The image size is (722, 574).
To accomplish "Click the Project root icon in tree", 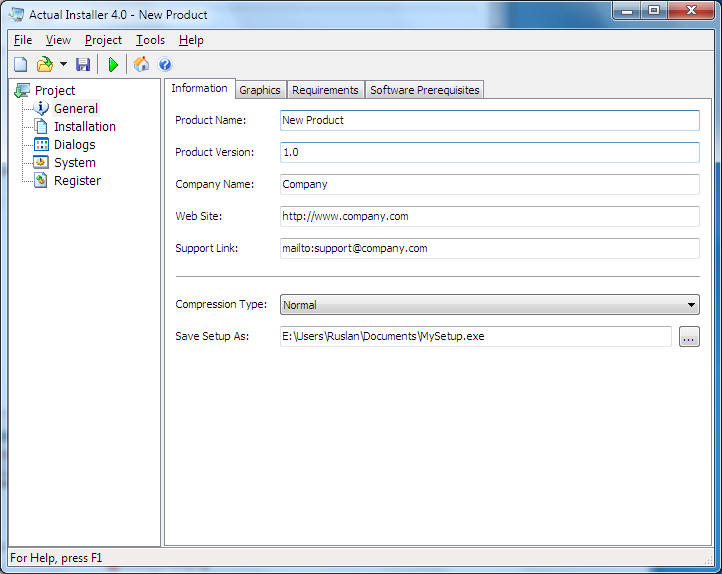I will tap(22, 91).
